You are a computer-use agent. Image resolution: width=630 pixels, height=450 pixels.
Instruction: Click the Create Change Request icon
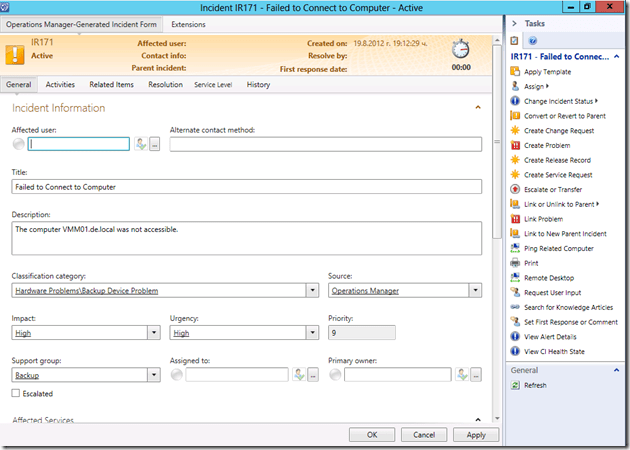click(515, 130)
